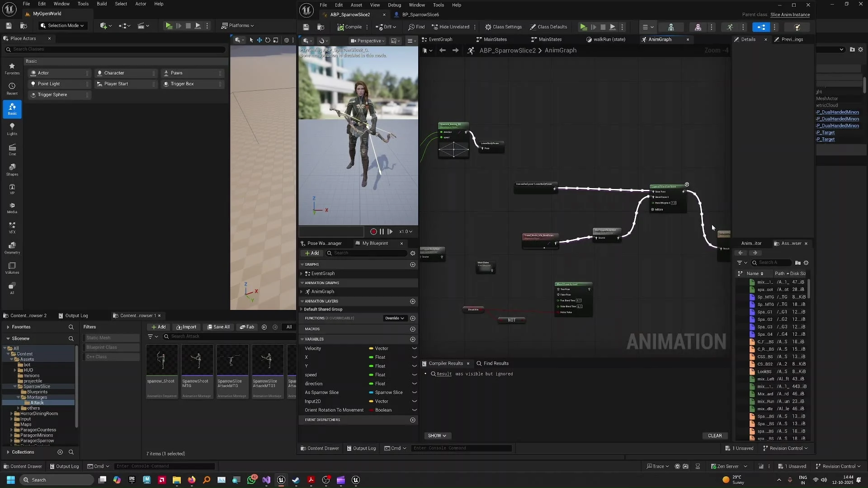The width and height of the screenshot is (868, 488).
Task: Select Lights category in Place Actors
Action: point(12,129)
